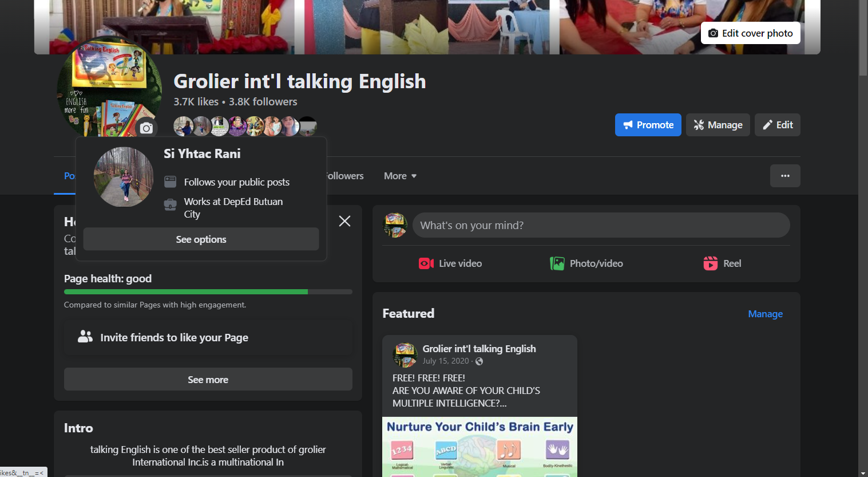Open the featured post's page name link
This screenshot has width=868, height=477.
479,349
